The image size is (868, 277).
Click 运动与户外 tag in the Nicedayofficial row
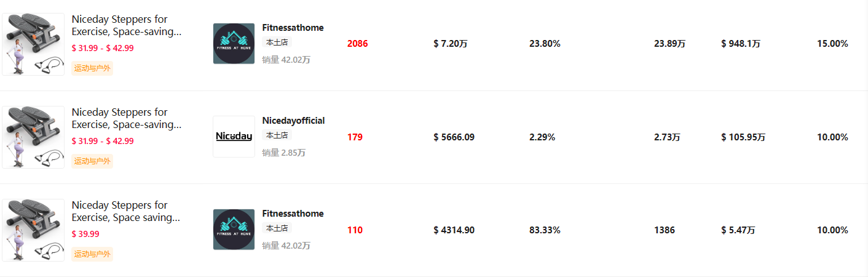[92, 161]
